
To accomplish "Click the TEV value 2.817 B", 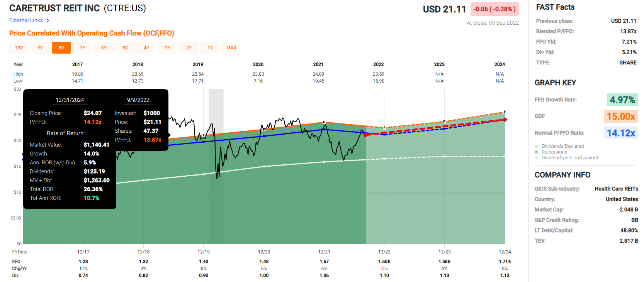I will (629, 241).
